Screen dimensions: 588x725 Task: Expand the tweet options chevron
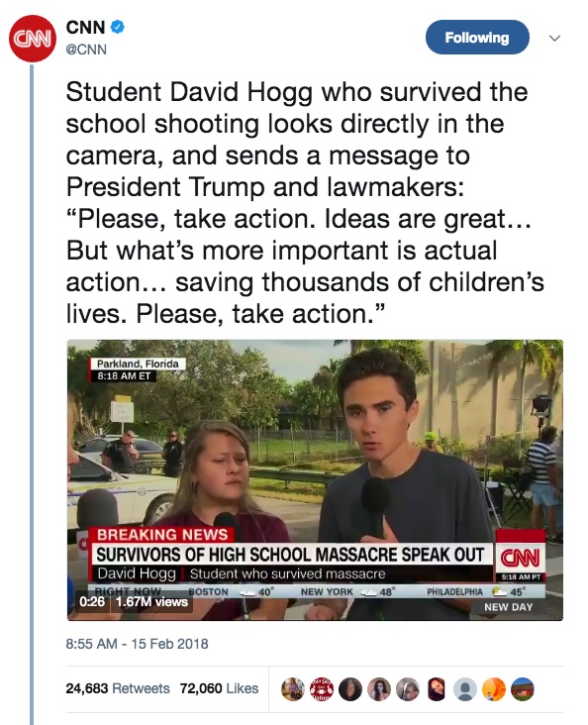(x=554, y=38)
